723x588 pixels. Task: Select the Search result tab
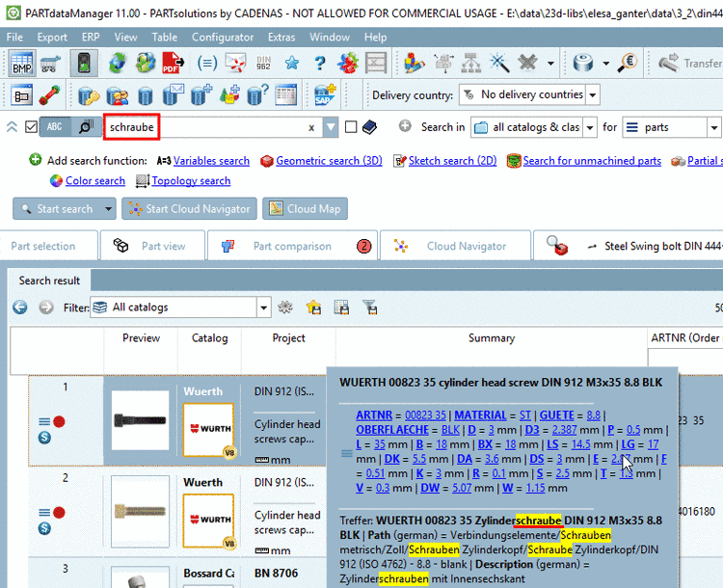coord(49,281)
